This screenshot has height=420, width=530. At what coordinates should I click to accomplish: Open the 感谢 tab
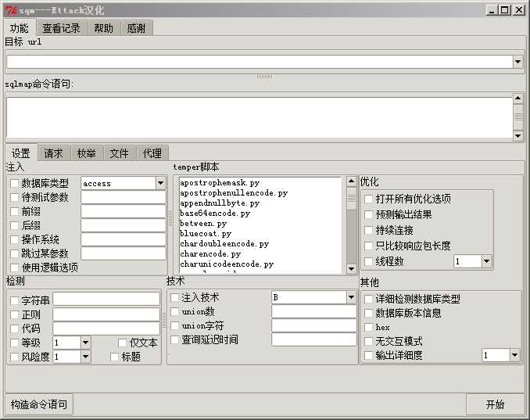tap(136, 28)
